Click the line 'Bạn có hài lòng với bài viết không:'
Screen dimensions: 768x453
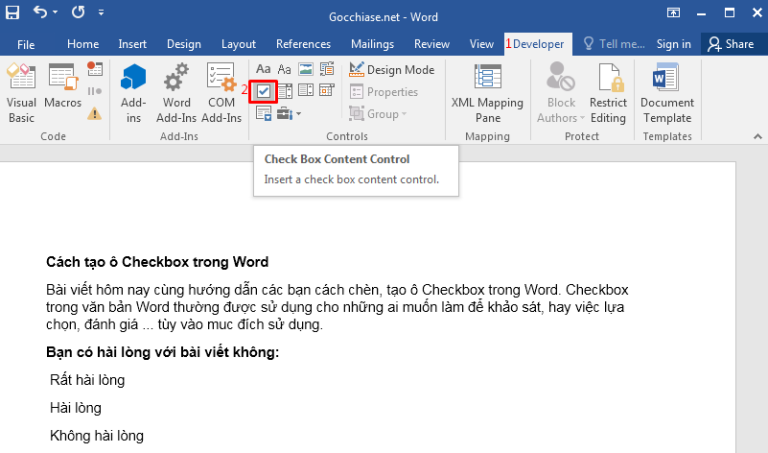pos(163,352)
